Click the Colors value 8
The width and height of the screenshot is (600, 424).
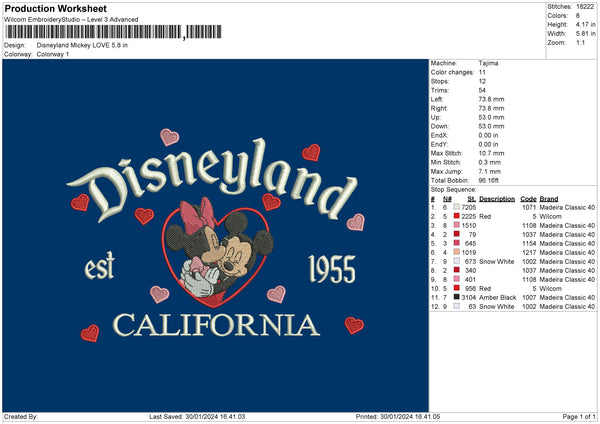(578, 16)
